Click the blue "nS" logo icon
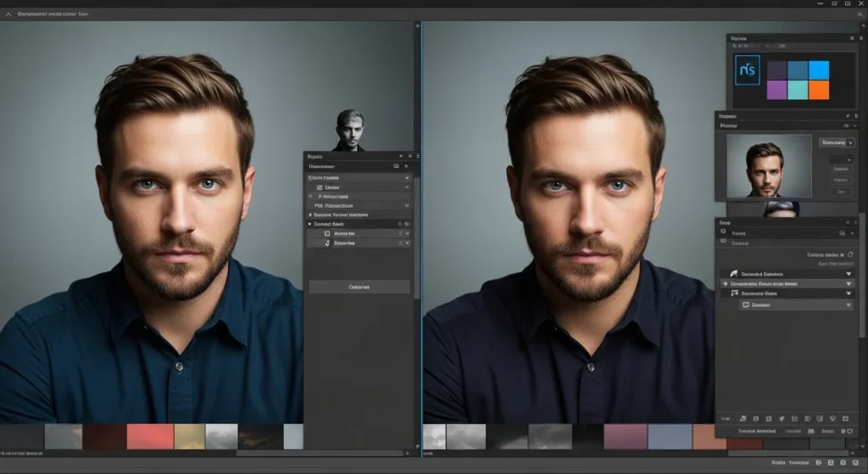Viewport: 868px width, 474px height. point(748,70)
